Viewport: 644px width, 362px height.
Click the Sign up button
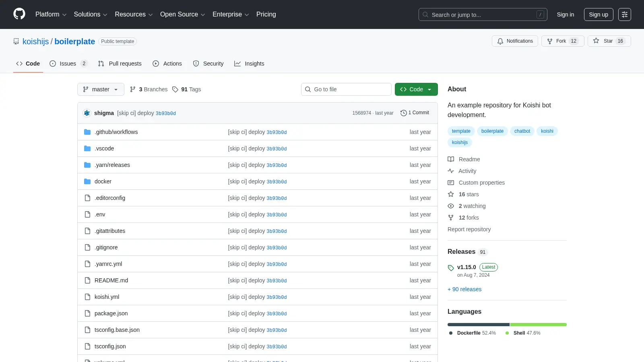[599, 14]
